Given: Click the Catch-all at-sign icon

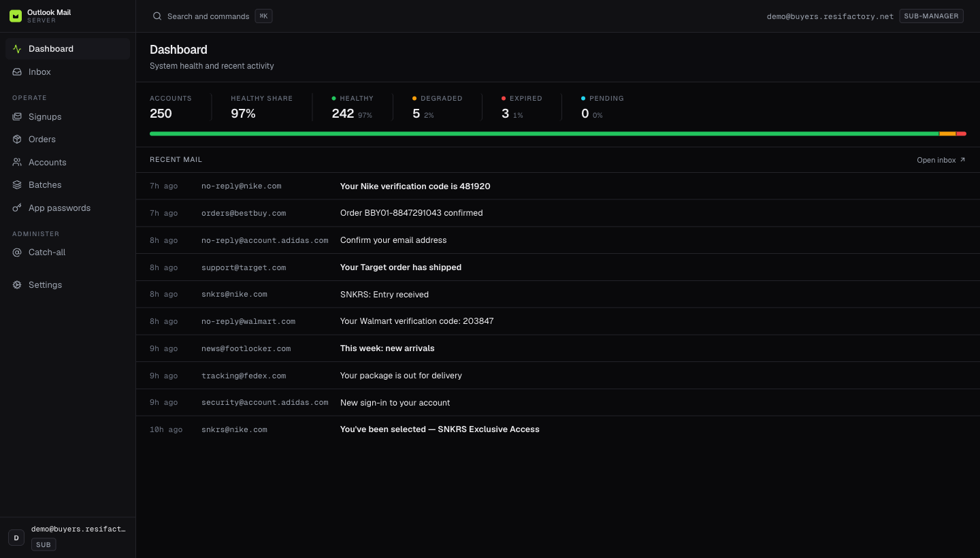Looking at the screenshot, I should click(x=17, y=252).
